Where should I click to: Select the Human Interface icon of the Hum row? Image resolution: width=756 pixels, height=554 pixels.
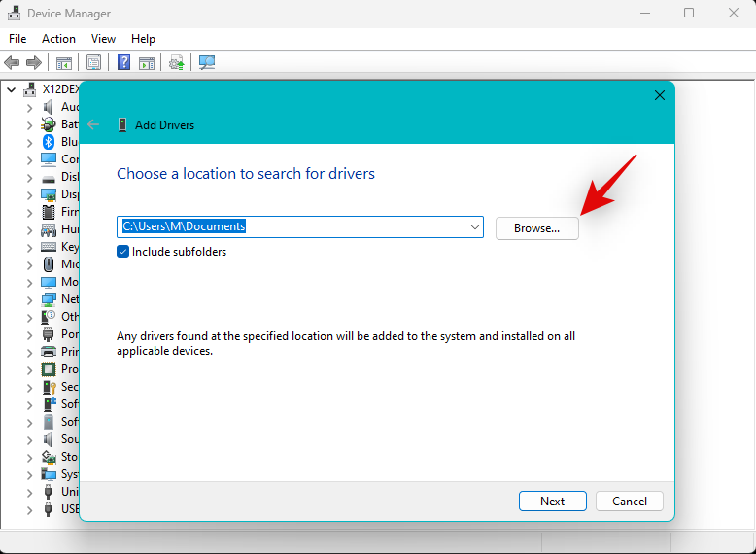49,230
